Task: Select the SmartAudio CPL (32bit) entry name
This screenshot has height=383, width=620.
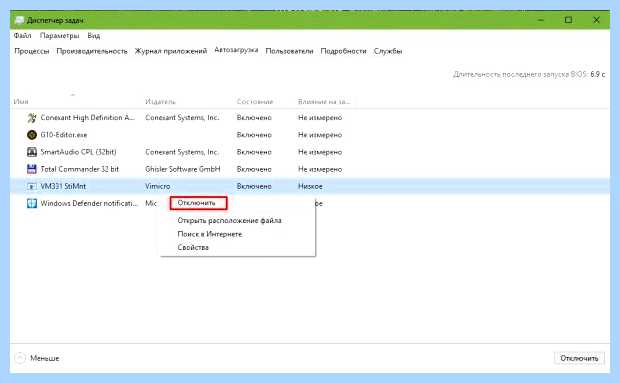Action: 78,152
